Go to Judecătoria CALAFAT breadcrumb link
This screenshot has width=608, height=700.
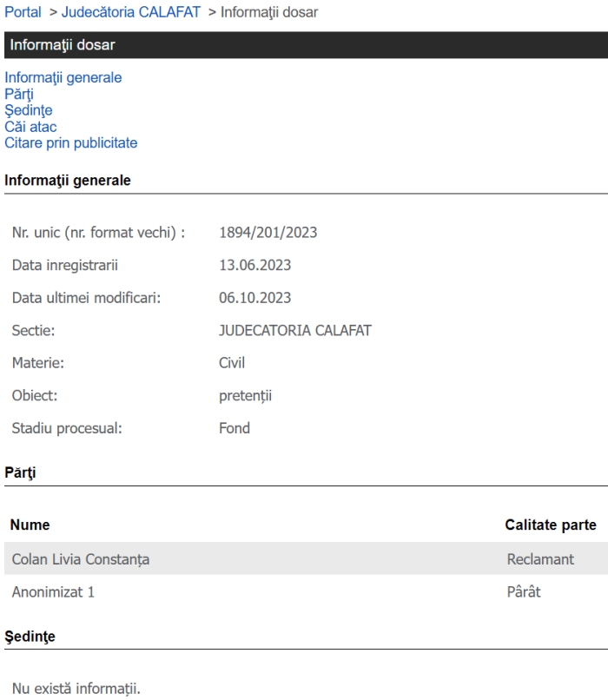(131, 12)
